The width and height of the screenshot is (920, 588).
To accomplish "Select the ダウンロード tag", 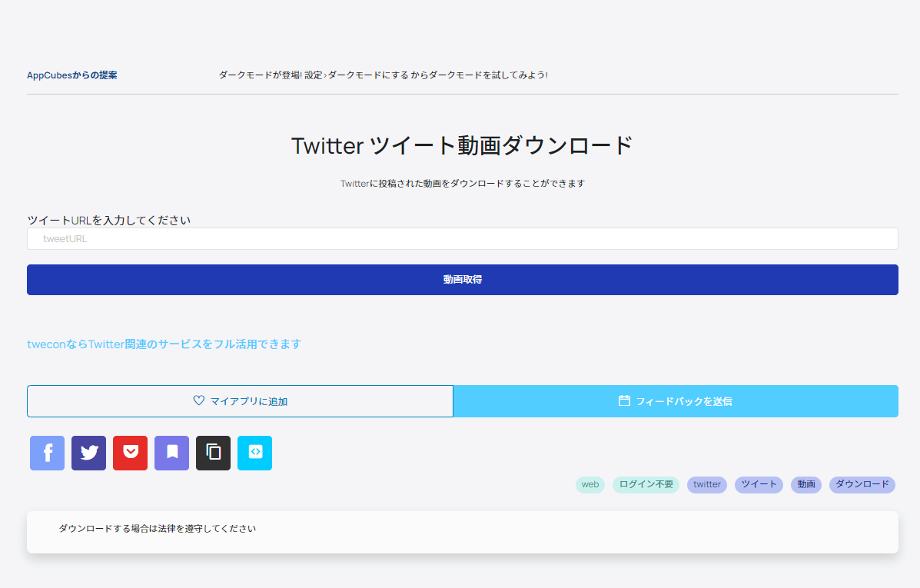I will click(862, 485).
